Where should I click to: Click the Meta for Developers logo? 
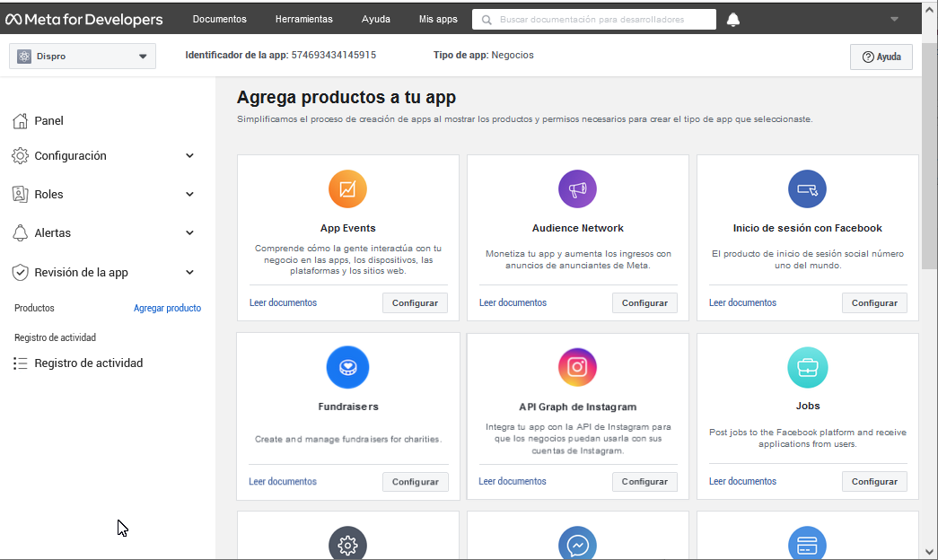pos(84,19)
